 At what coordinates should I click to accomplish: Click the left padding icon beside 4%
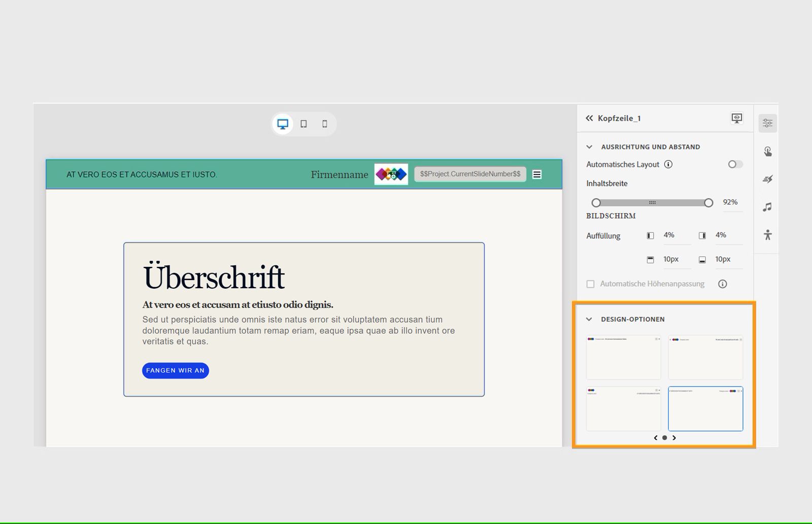(x=650, y=235)
